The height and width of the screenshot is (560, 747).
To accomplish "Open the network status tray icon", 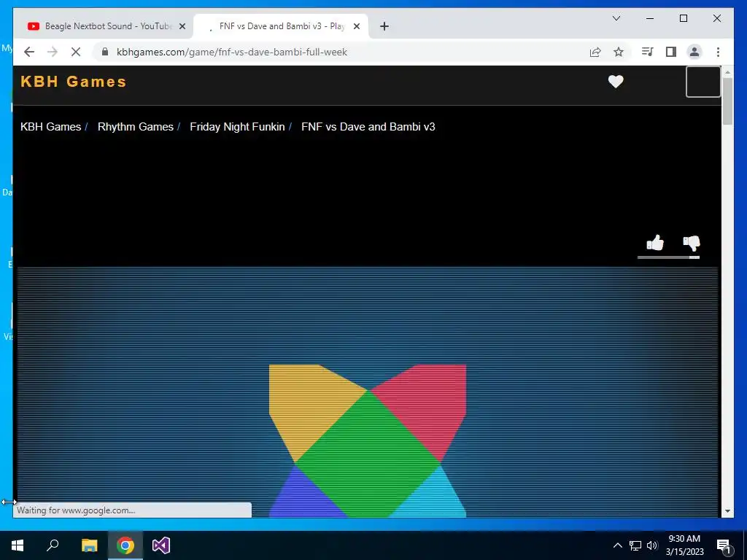I will click(x=635, y=545).
